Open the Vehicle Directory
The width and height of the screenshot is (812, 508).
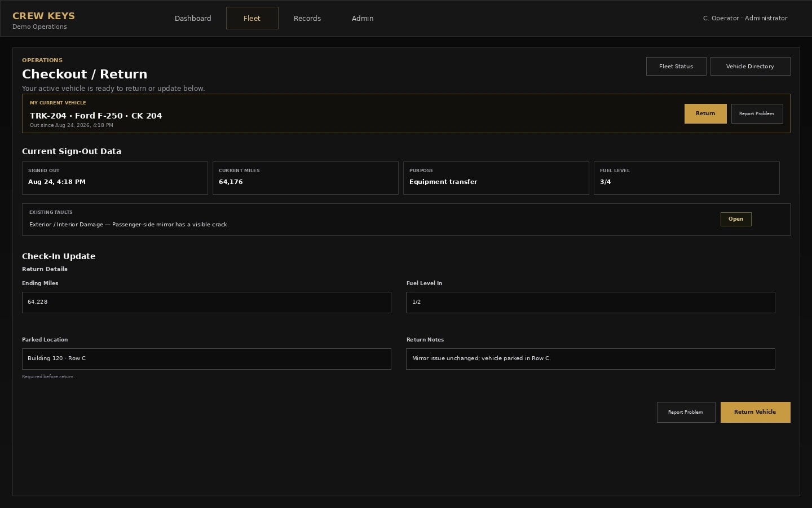750,66
